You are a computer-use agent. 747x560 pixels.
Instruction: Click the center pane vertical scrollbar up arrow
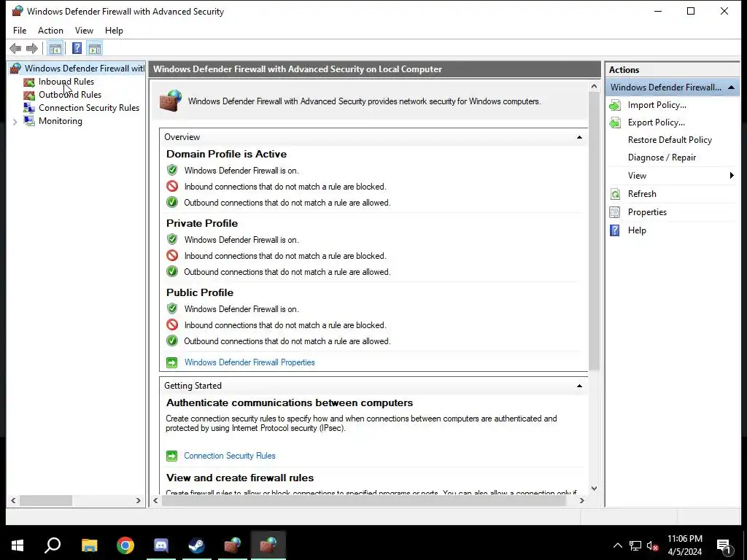594,86
